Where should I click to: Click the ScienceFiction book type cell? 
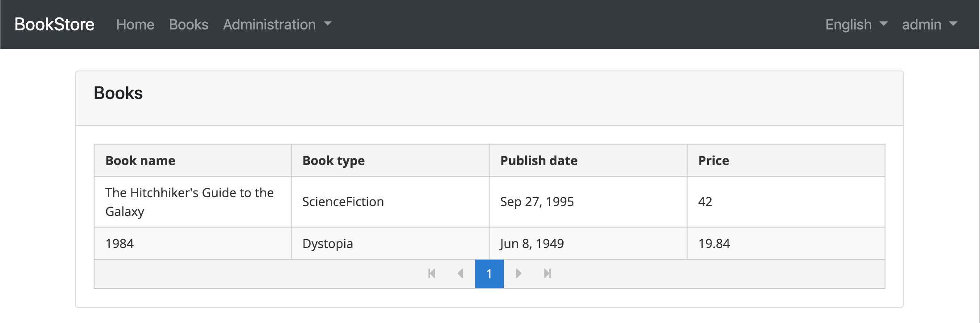pyautogui.click(x=343, y=202)
